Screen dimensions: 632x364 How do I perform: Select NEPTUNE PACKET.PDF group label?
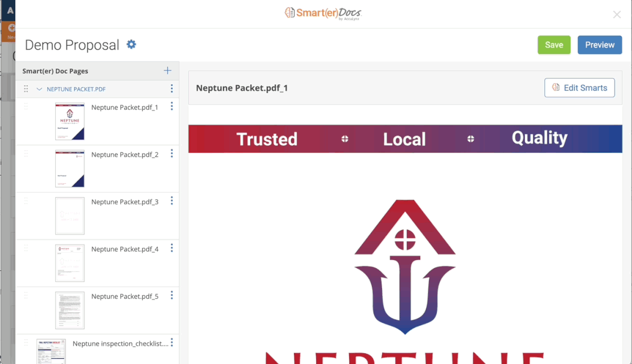tap(76, 89)
